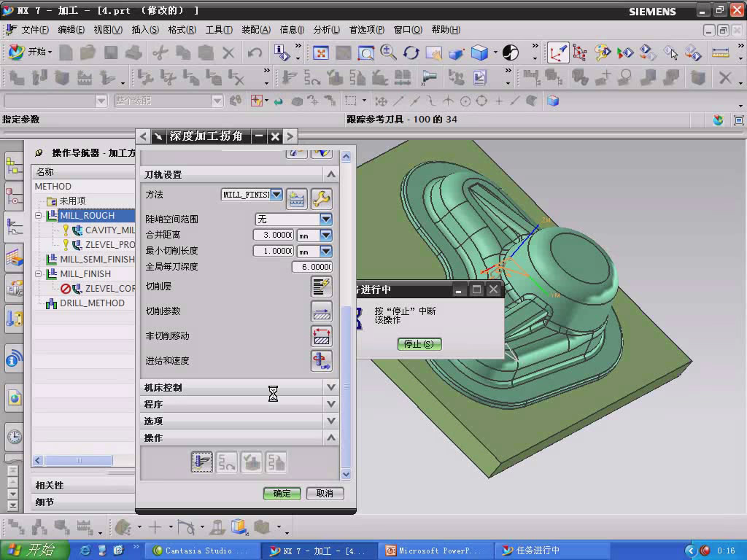
Task: Click the previous arrow in dialog title bar
Action: click(143, 136)
